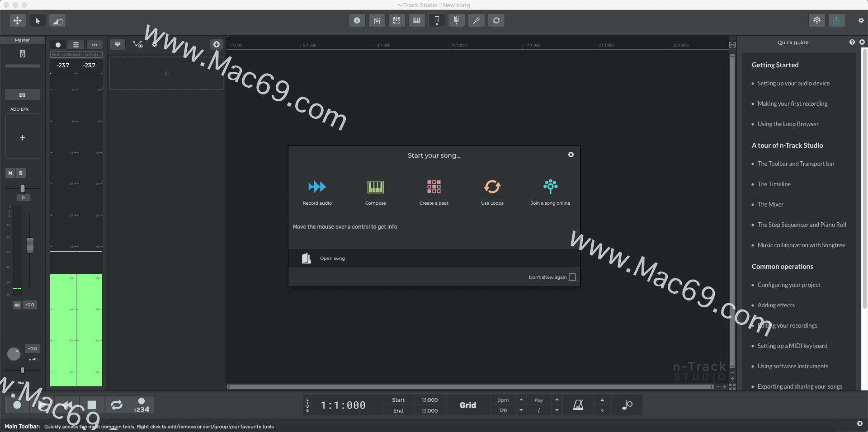Select the fade/volume envelope tool

tap(57, 20)
